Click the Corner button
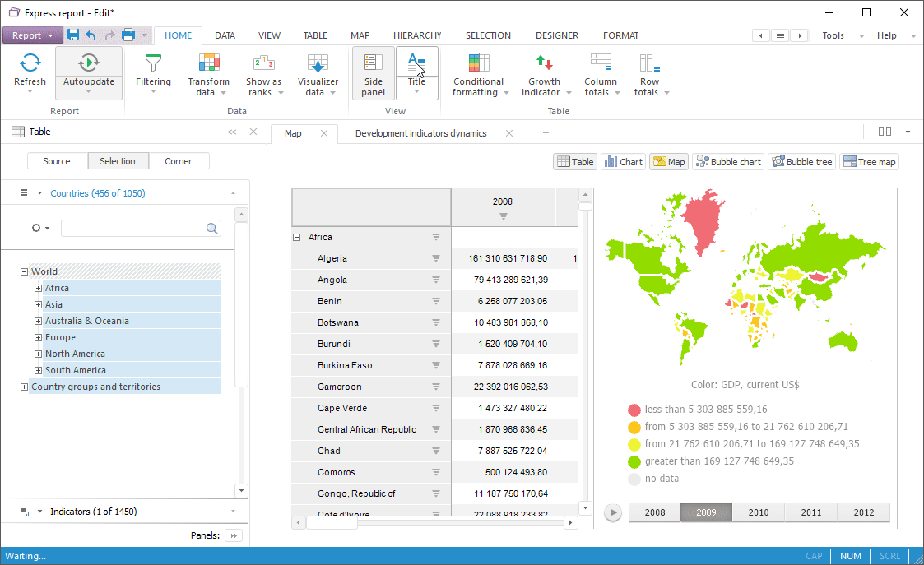The height and width of the screenshot is (565, 924). (x=179, y=161)
